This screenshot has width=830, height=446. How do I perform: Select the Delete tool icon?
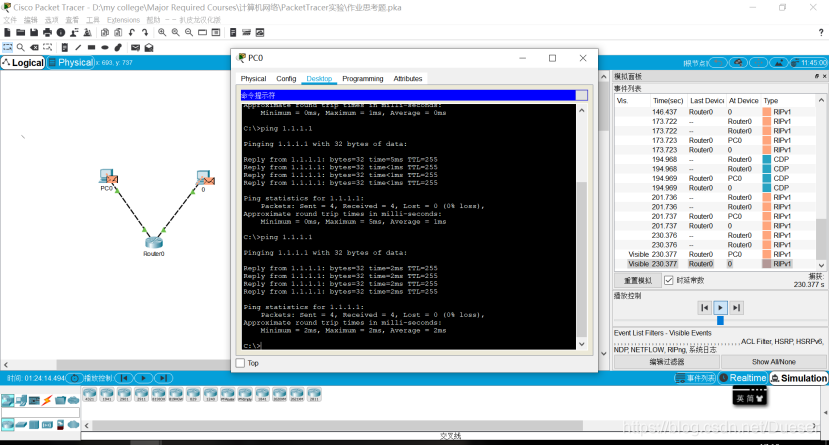click(34, 48)
